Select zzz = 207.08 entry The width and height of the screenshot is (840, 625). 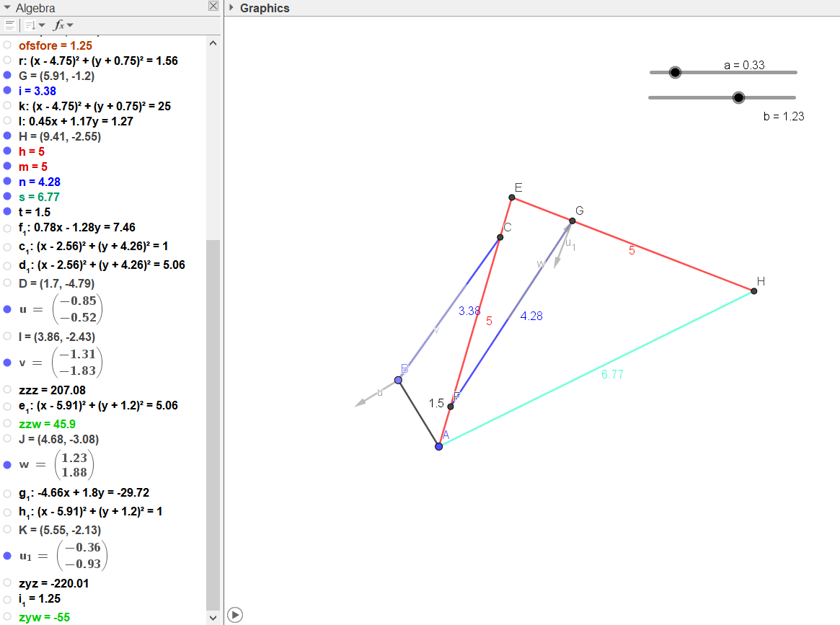tap(52, 390)
